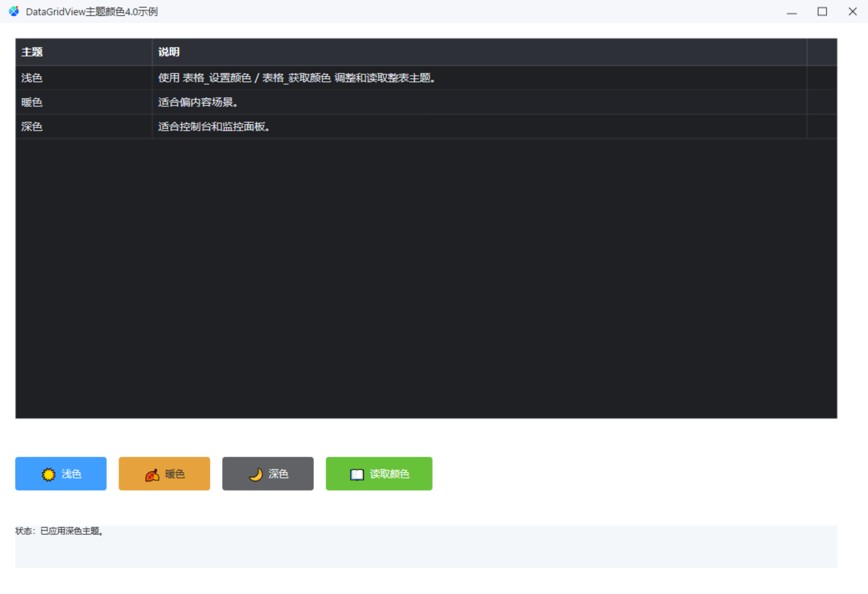Select the 深色 cell in the table

pyautogui.click(x=84, y=126)
